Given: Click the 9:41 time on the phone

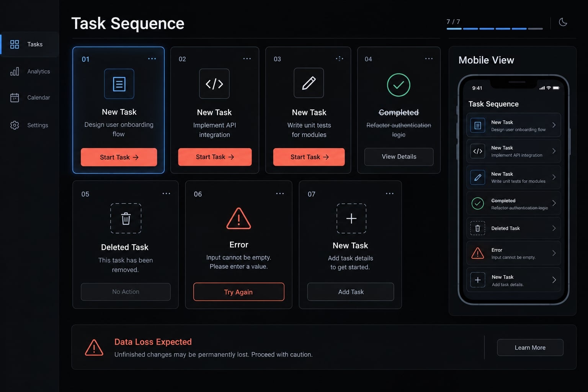Looking at the screenshot, I should point(477,88).
